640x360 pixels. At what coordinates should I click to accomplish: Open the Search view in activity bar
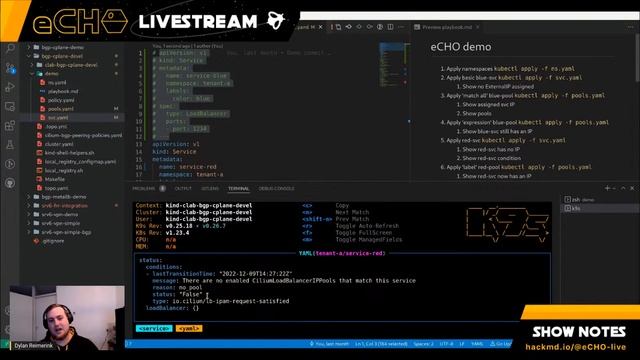click(x=10, y=49)
